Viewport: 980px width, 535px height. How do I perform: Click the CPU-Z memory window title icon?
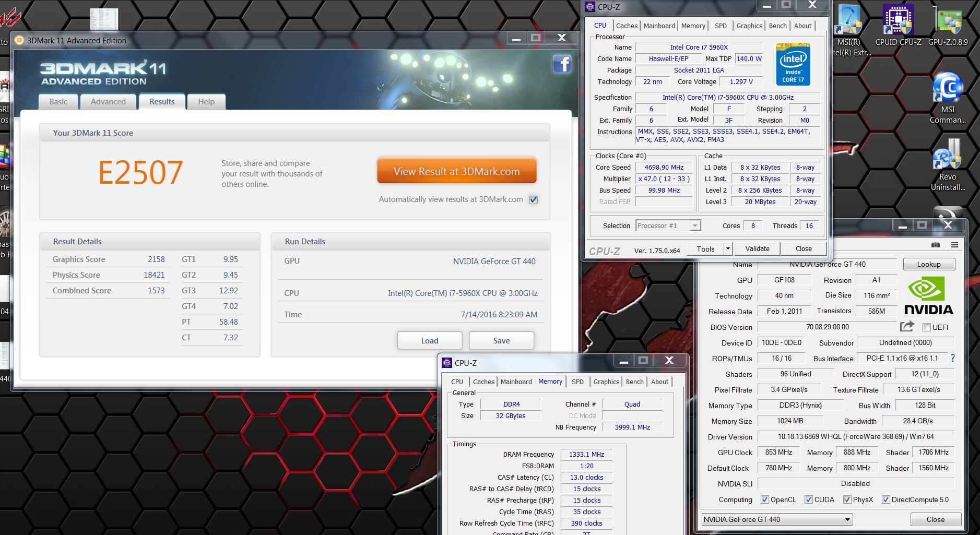447,363
